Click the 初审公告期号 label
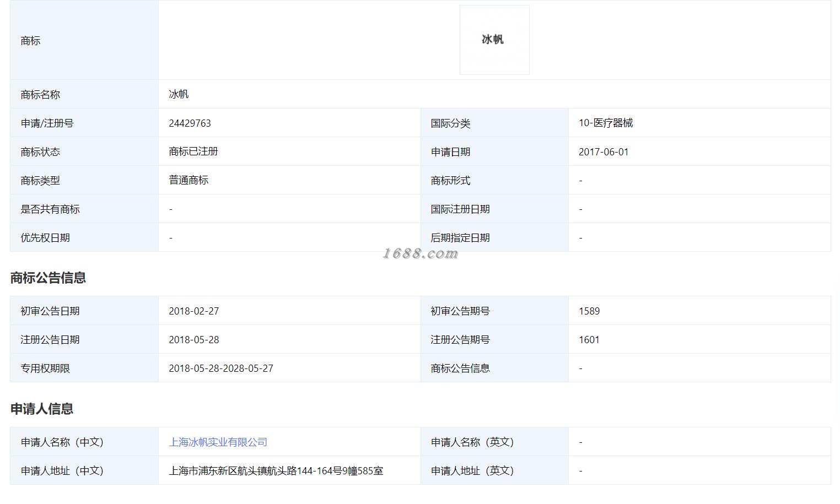840x504 pixels. pos(460,311)
